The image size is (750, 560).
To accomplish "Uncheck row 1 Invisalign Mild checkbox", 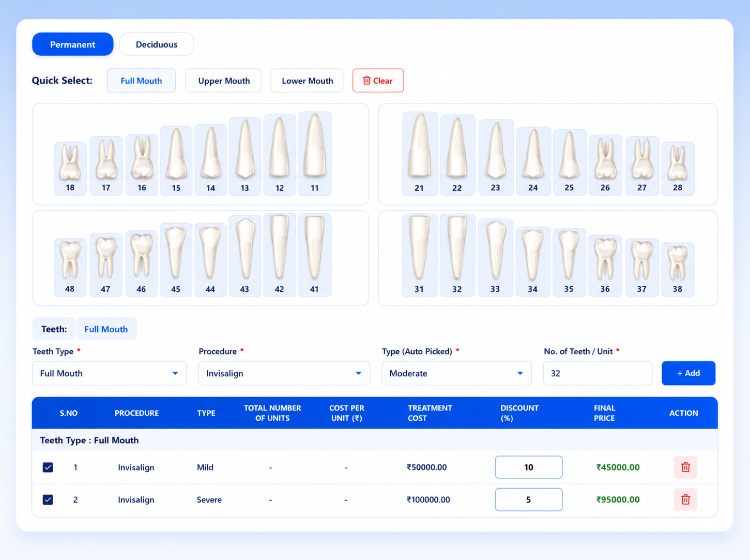I will [48, 467].
